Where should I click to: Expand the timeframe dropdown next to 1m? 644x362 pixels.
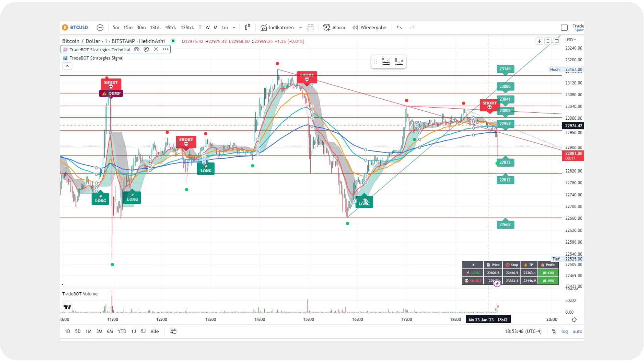[x=234, y=28]
